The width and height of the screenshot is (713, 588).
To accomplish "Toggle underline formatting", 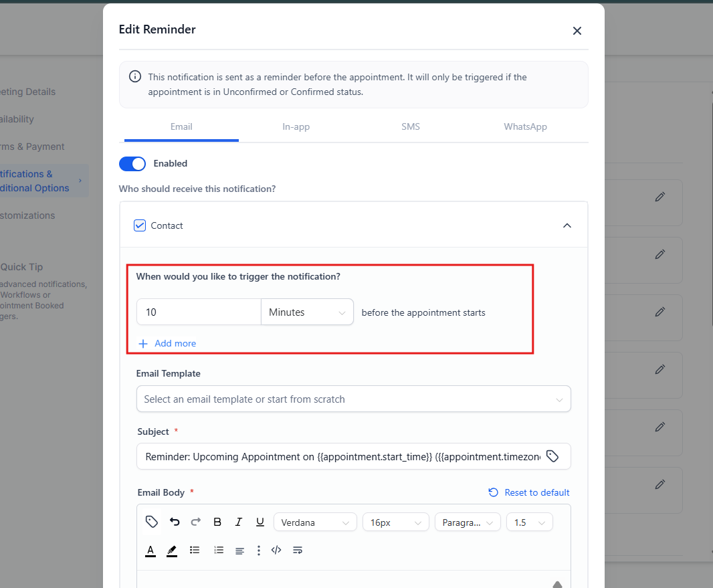I will 260,522.
